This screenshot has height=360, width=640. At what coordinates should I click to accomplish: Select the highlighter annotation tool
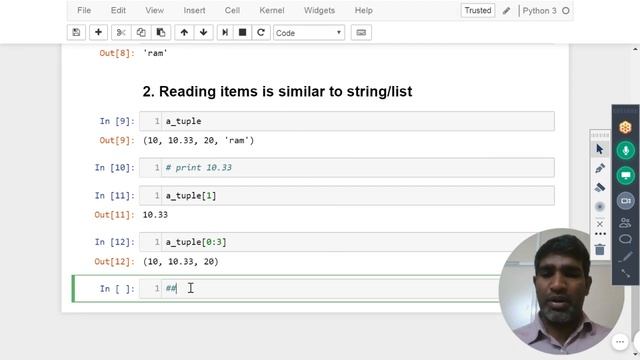(600, 187)
